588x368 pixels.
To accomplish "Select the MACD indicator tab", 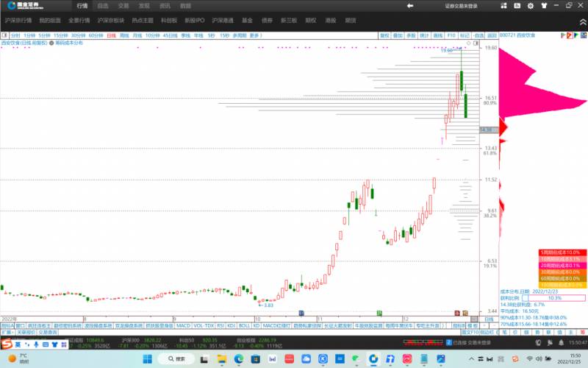I will pos(183,325).
